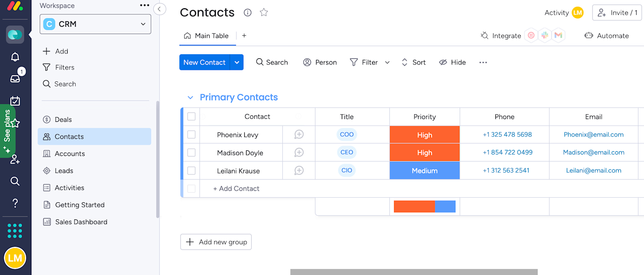Viewport: 644px width, 275px height.
Task: Favorite the Contacts board with star
Action: (264, 12)
